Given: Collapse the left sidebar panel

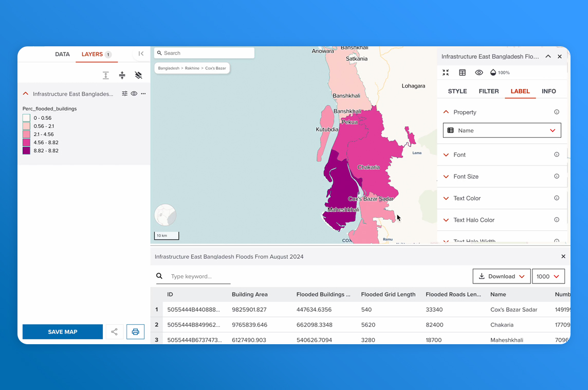Looking at the screenshot, I should pos(141,54).
